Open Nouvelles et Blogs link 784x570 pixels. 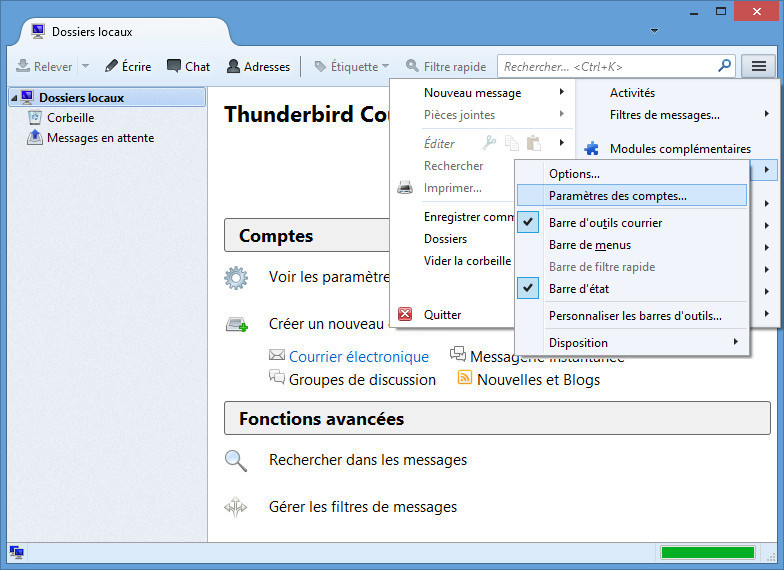click(x=538, y=380)
